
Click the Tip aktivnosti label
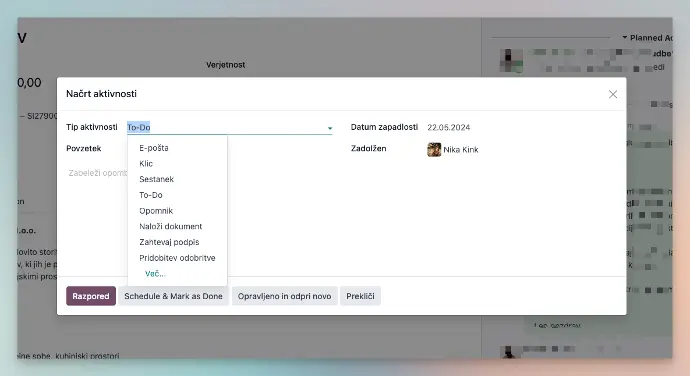pos(92,127)
